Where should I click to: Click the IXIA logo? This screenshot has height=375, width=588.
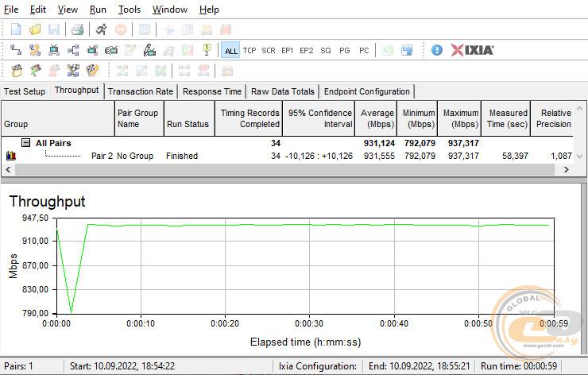coord(472,50)
